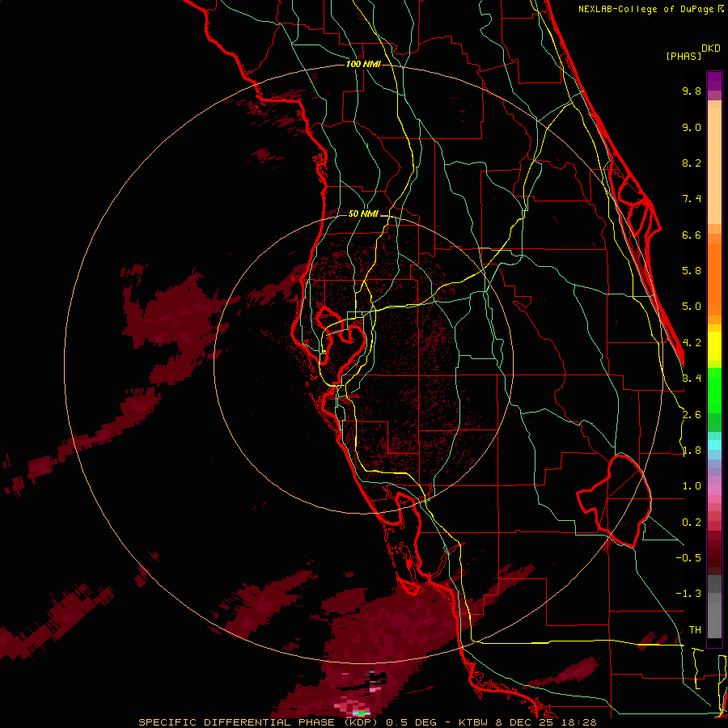This screenshot has width=728, height=728.
Task: Pick the yellow segment of the color bar
Action: [714, 346]
